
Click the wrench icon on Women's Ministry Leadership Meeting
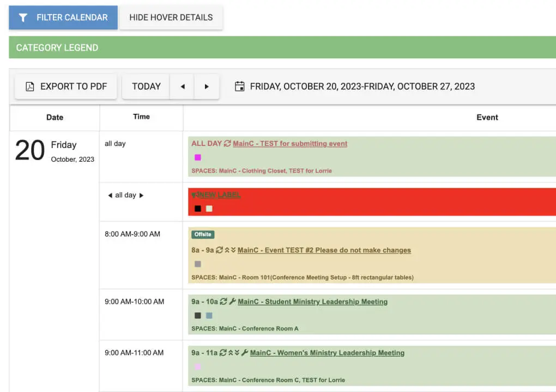coord(245,353)
